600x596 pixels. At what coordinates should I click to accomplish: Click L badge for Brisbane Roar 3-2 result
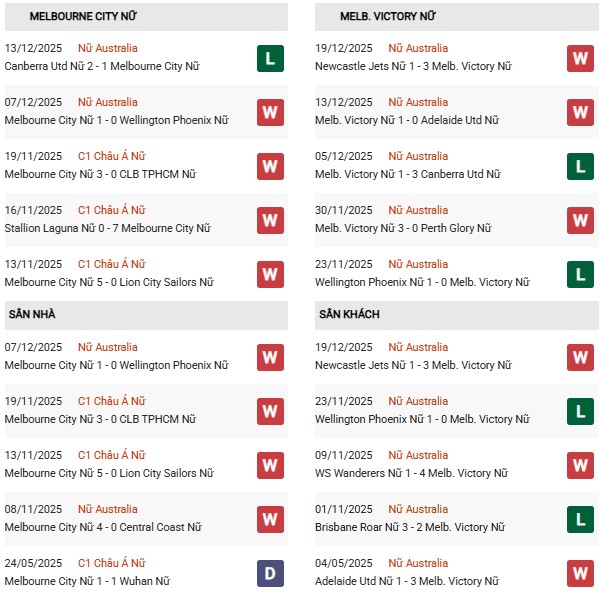(580, 519)
